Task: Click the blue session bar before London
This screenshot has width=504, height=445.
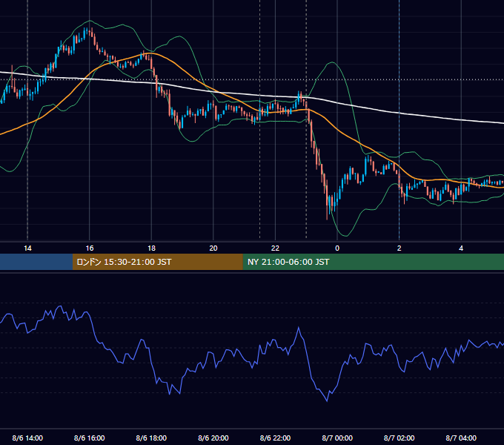Action: pos(36,262)
